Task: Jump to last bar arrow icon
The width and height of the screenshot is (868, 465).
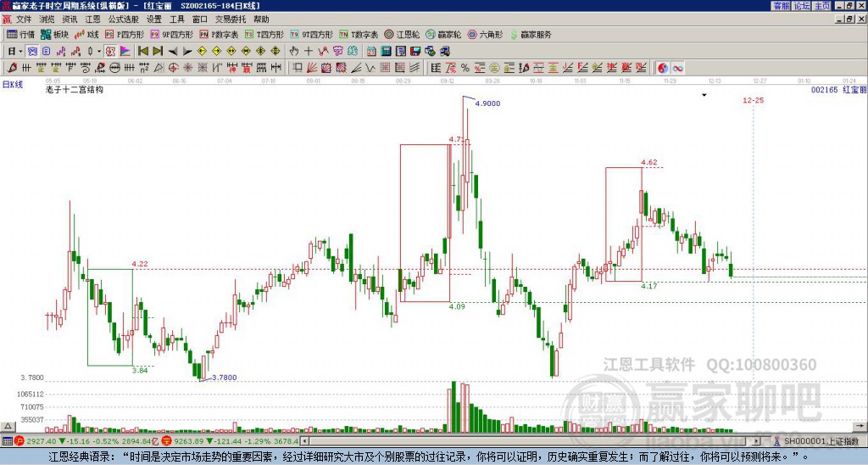Action: (158, 52)
